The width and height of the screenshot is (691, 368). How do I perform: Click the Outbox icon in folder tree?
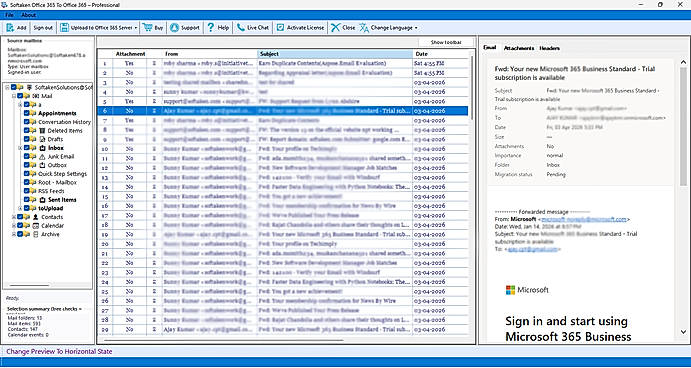pyautogui.click(x=42, y=165)
